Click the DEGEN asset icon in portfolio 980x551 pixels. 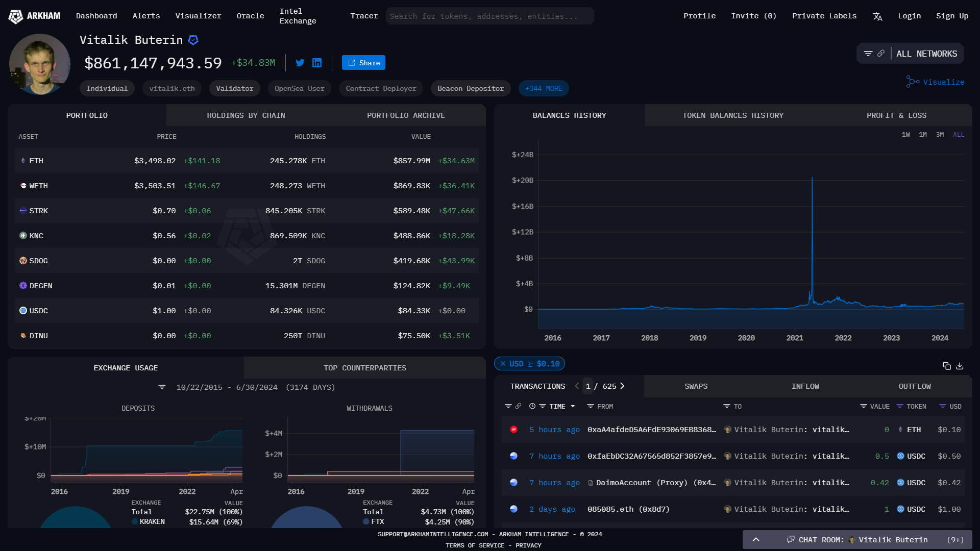point(23,286)
